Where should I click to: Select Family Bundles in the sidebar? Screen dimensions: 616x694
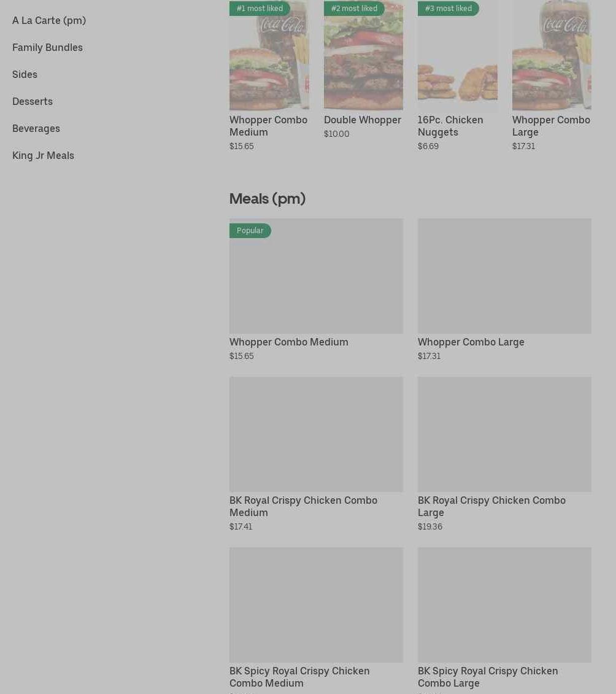click(x=47, y=47)
